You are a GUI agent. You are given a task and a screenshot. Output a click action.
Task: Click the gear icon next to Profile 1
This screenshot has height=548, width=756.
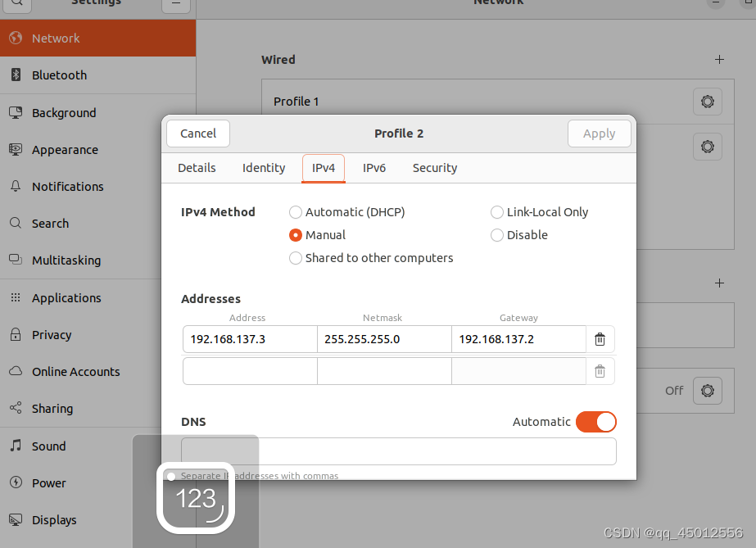pos(707,102)
